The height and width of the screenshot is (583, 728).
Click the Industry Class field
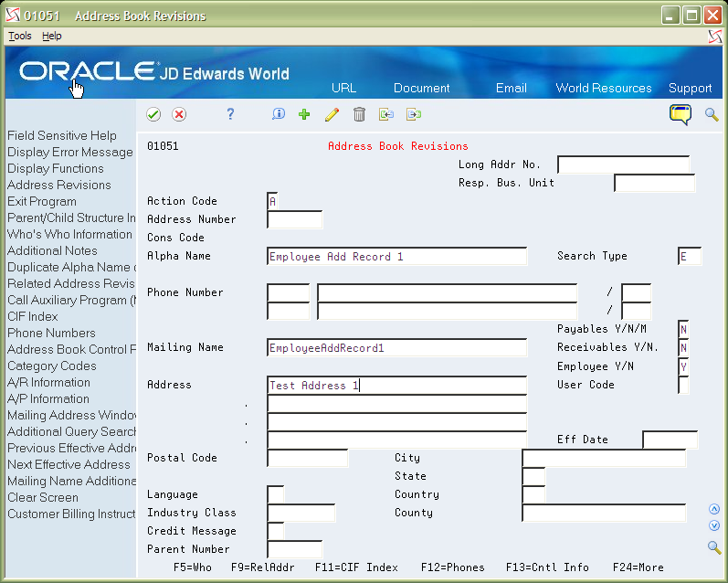pos(301,513)
